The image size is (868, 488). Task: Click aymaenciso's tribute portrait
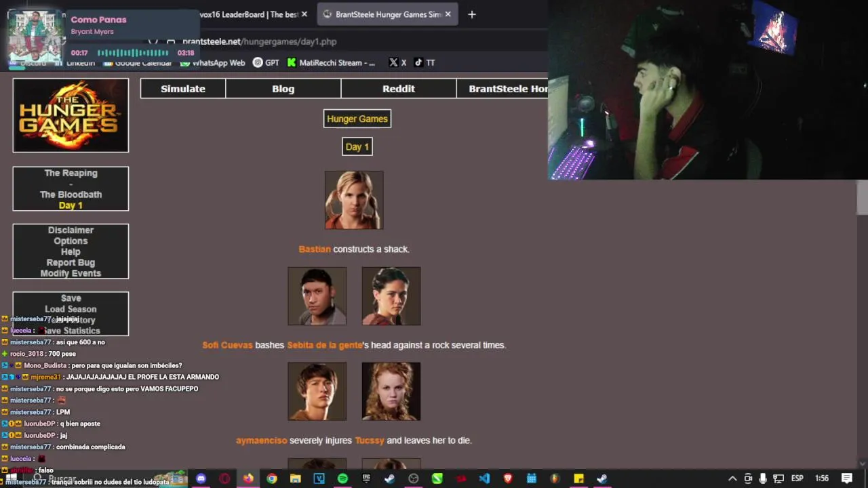[x=317, y=391]
